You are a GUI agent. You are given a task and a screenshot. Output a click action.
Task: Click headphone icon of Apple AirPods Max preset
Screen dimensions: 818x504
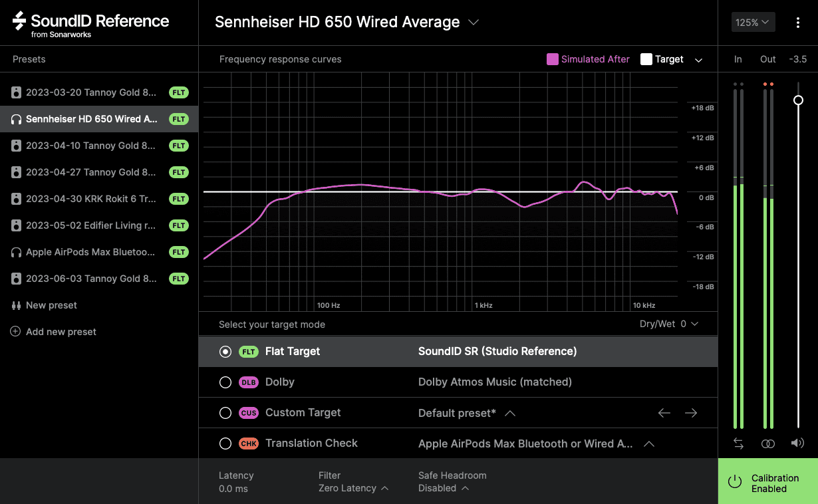tap(16, 252)
